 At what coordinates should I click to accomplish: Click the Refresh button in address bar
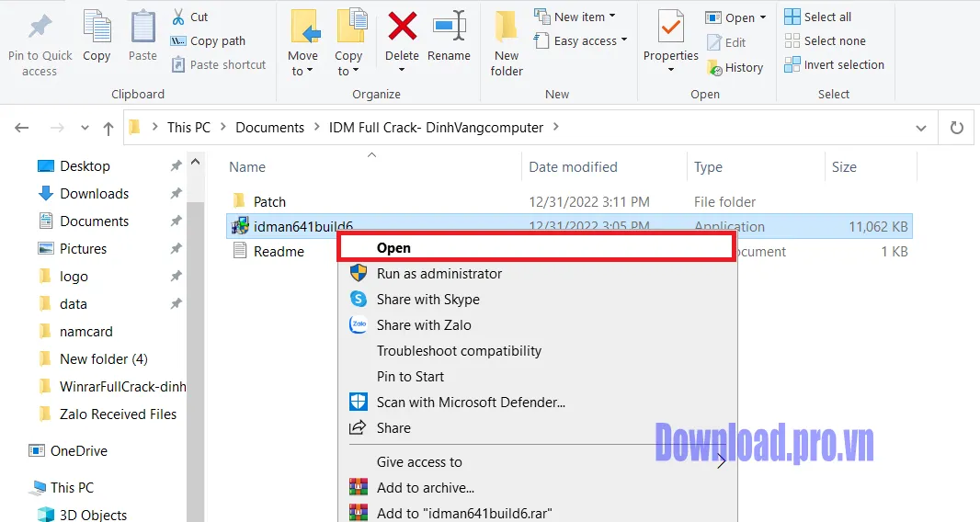956,128
